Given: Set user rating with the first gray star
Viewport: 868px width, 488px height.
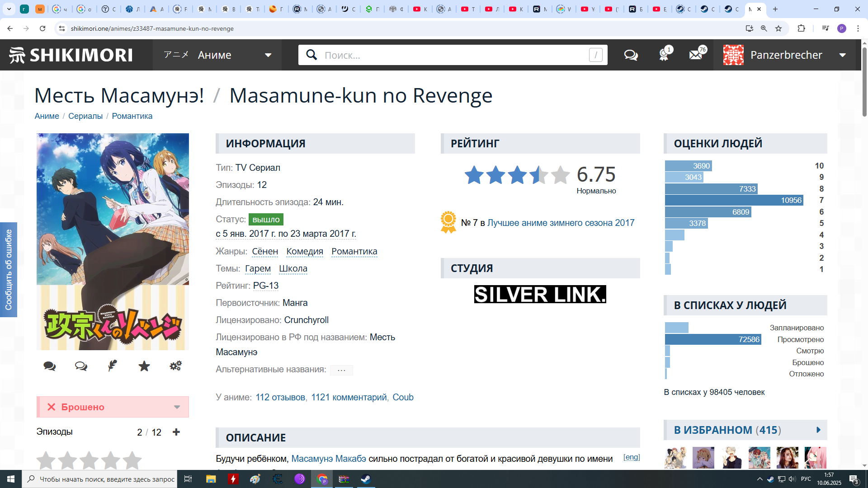Looking at the screenshot, I should pos(46,460).
